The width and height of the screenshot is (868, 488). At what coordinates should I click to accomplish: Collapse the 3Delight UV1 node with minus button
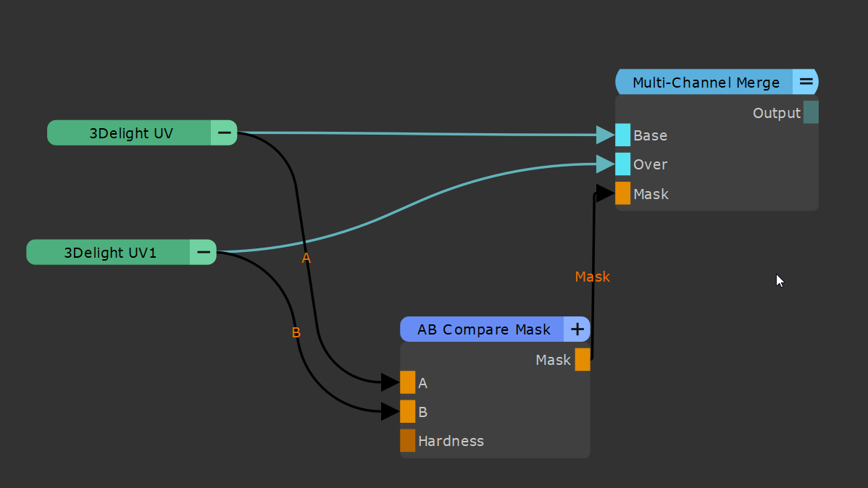tap(204, 253)
